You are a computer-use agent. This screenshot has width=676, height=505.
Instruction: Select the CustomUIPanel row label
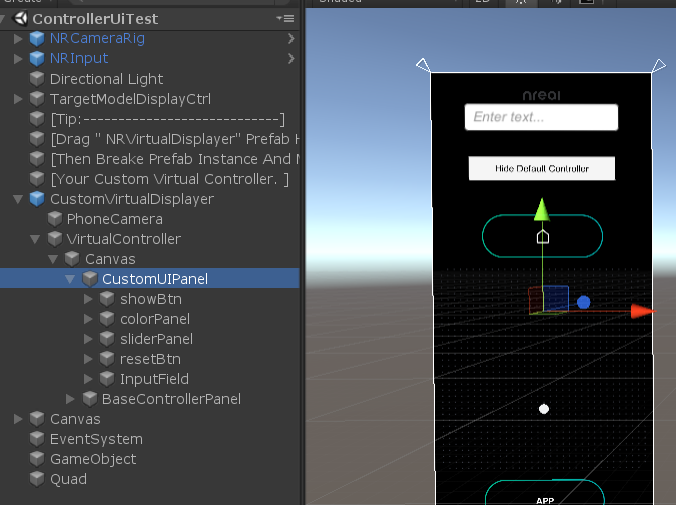(x=155, y=279)
